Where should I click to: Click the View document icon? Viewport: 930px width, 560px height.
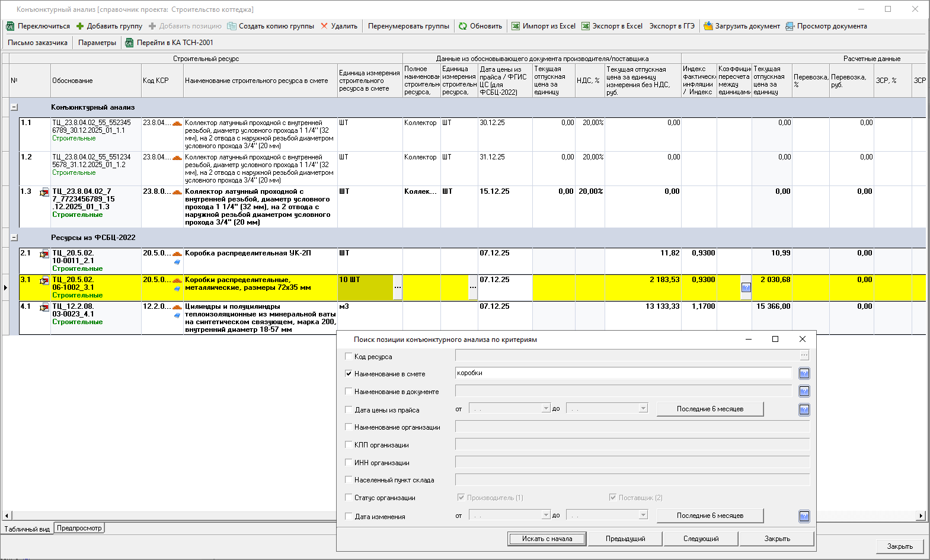point(790,26)
